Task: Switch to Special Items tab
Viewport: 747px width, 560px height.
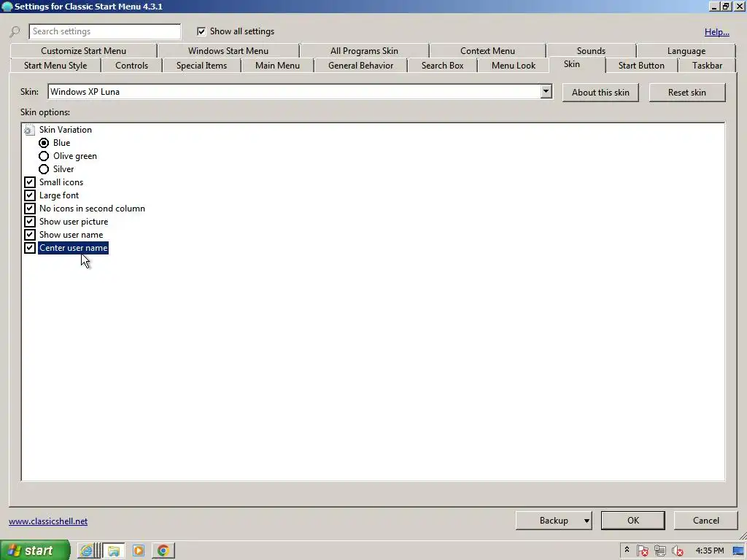Action: tap(201, 66)
